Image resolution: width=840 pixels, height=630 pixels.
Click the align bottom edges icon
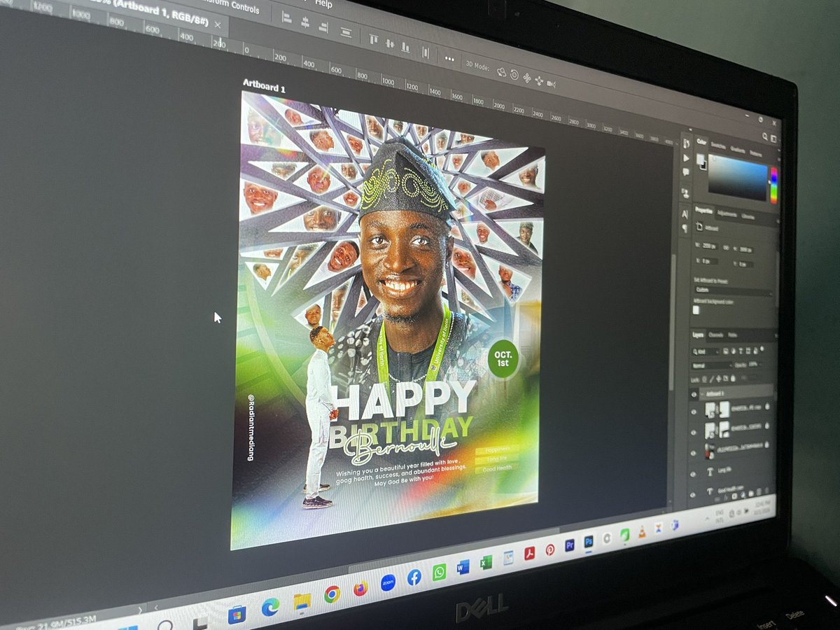(x=405, y=48)
